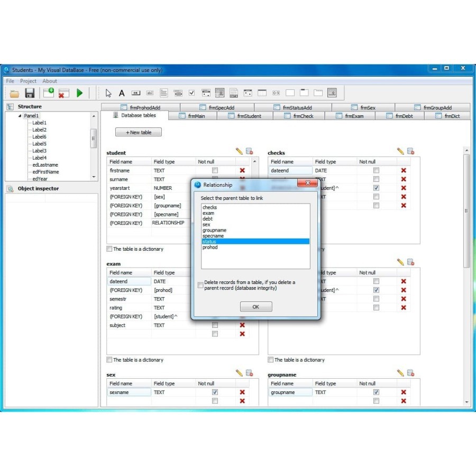Save project with the floppy disk icon

coord(30,93)
